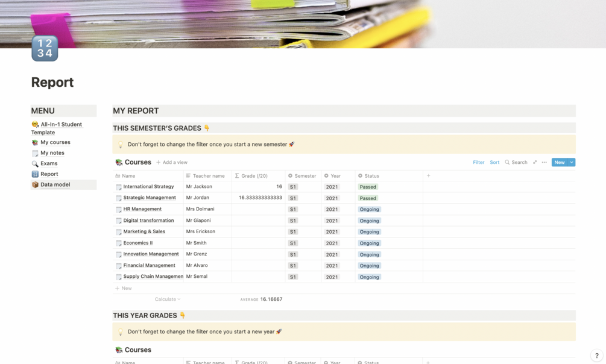Click the Semester column header
This screenshot has height=364, width=606.
[303, 176]
